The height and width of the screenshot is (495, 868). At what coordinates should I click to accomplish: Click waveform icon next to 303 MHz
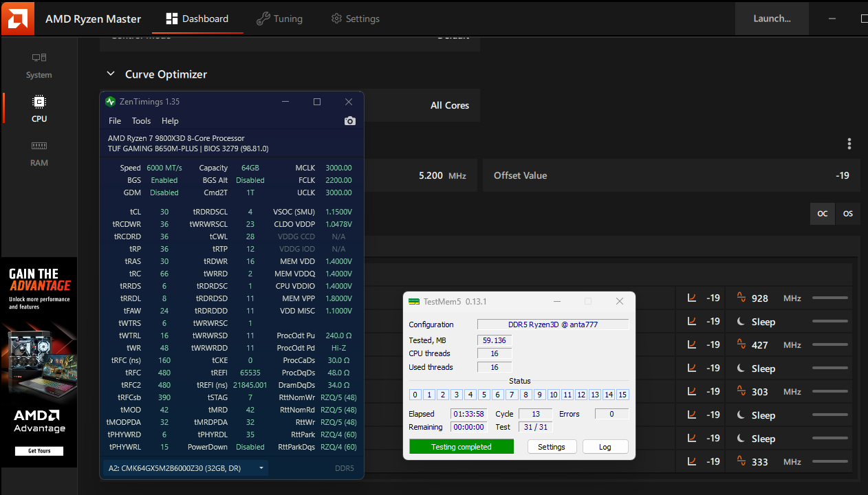pyautogui.click(x=741, y=391)
